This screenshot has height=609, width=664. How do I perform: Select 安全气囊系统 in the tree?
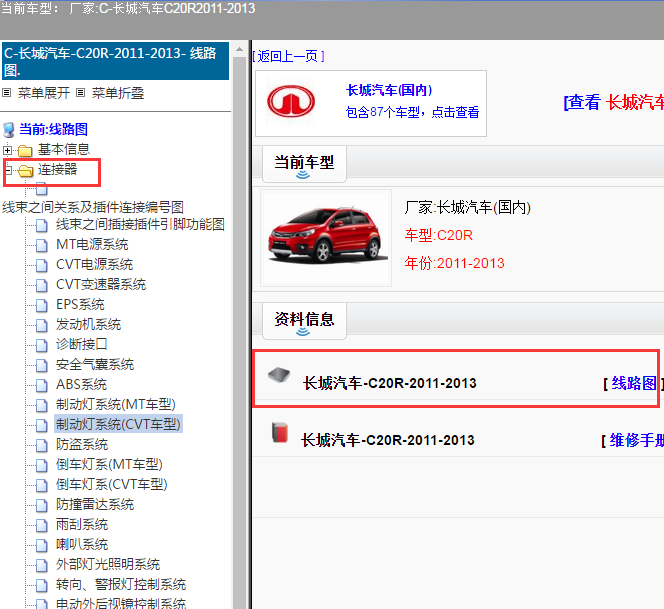94,365
